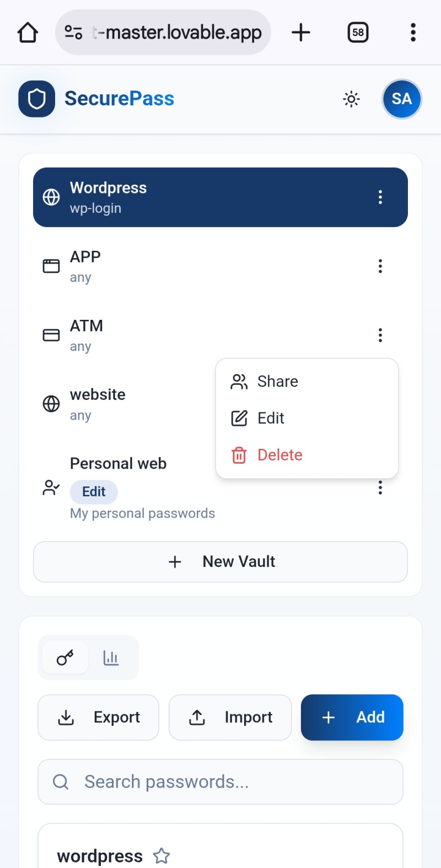Image resolution: width=441 pixels, height=868 pixels.
Task: Open a new browser tab
Action: pos(301,33)
